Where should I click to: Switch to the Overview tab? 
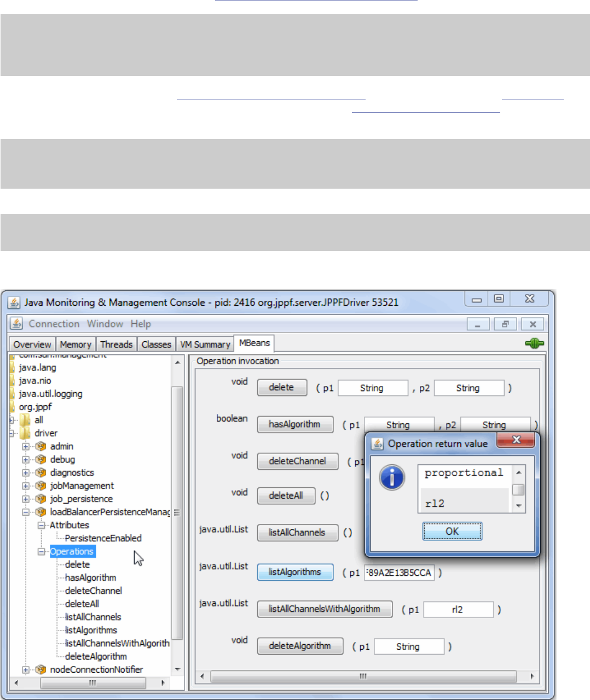point(32,345)
